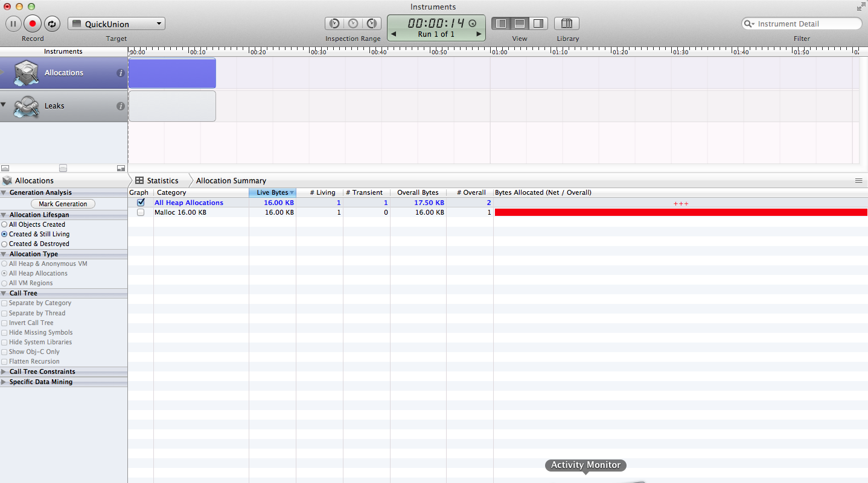Click the 17.50 KB overall bytes cell

tap(429, 203)
